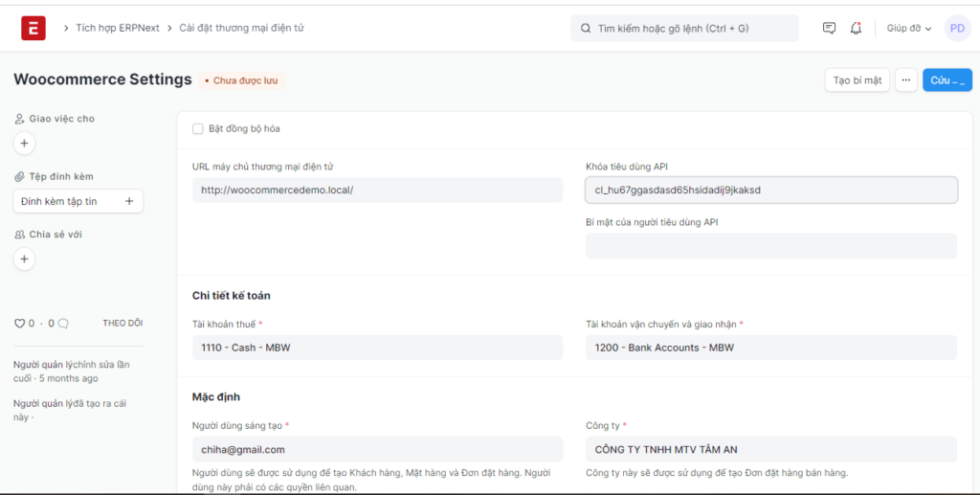
Task: Add assignee with plus under Giao việc cho
Action: point(25,144)
